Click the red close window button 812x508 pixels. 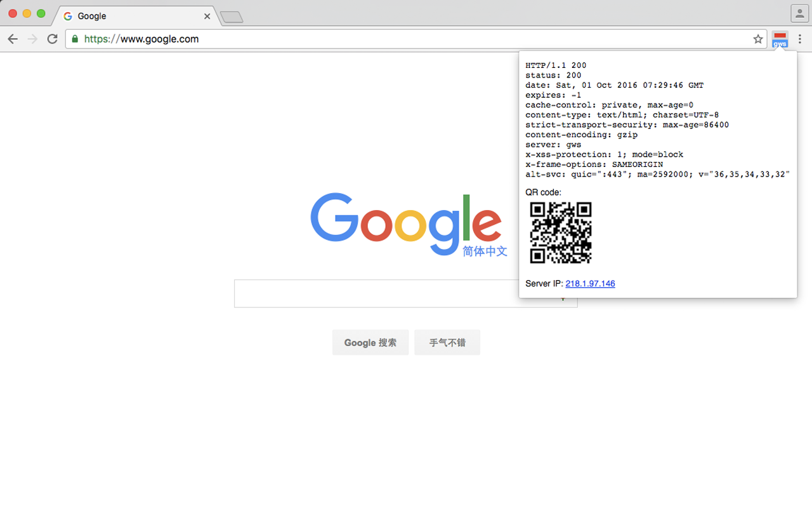tap(13, 13)
